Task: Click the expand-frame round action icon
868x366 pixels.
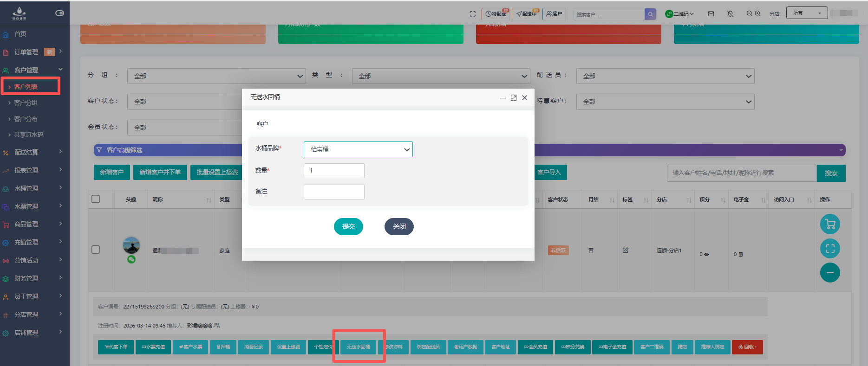Action: (x=830, y=249)
